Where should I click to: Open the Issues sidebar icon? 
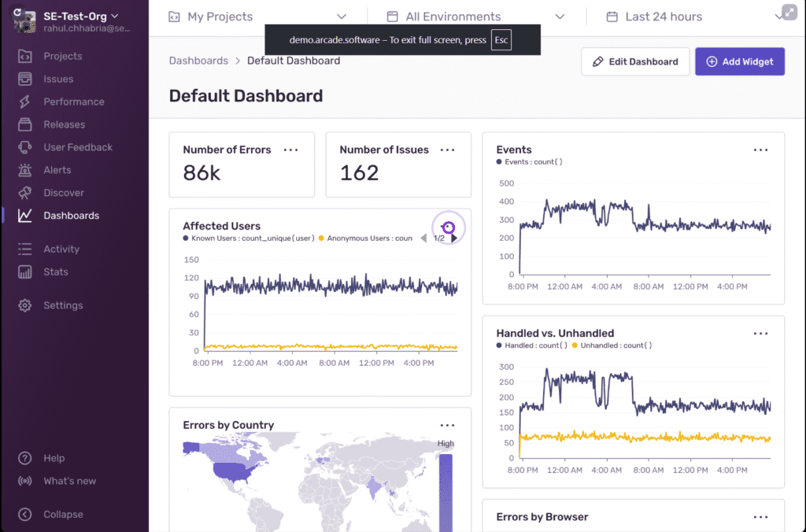(x=25, y=79)
